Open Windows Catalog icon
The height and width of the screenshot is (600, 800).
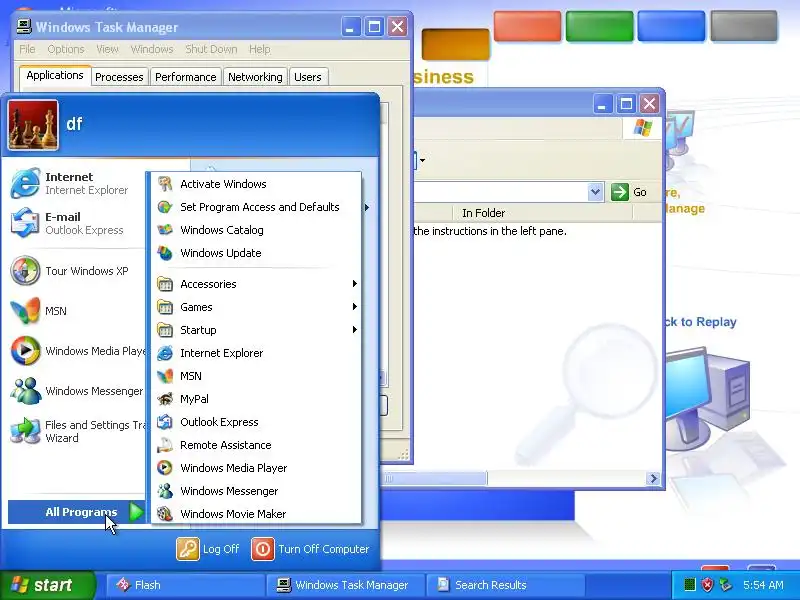165,230
